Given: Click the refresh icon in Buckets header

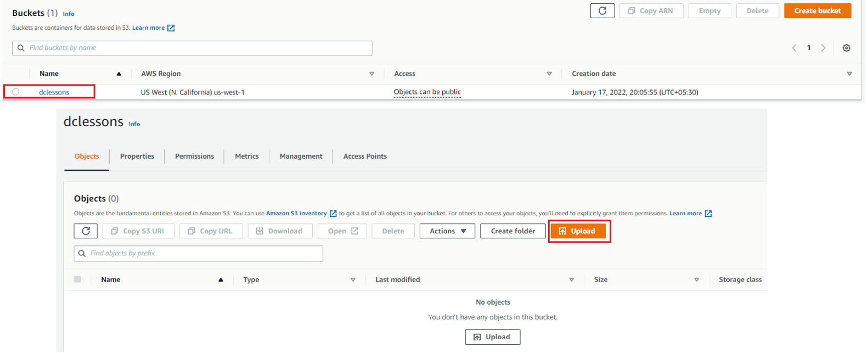Looking at the screenshot, I should 602,11.
